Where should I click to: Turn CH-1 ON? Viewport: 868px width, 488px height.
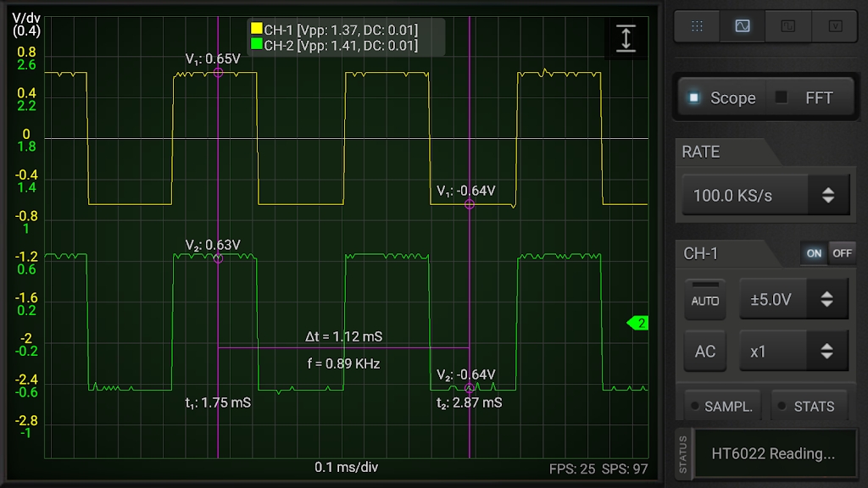[814, 253]
